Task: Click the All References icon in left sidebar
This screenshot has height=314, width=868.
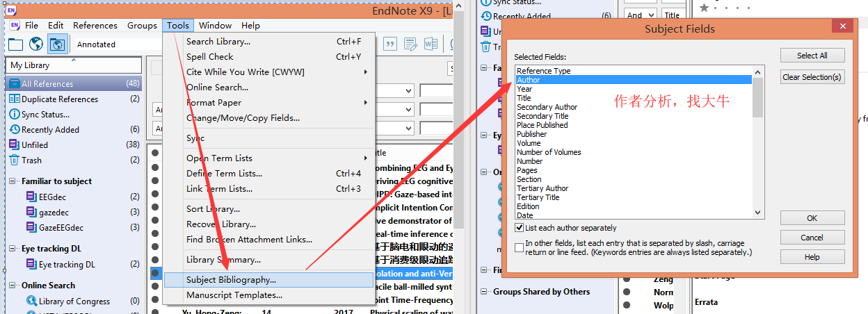Action: point(15,84)
